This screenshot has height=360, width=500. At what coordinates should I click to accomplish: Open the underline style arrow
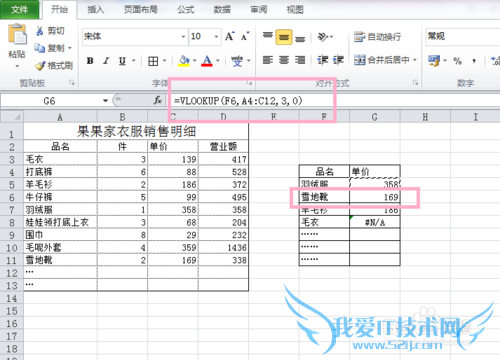[x=133, y=61]
